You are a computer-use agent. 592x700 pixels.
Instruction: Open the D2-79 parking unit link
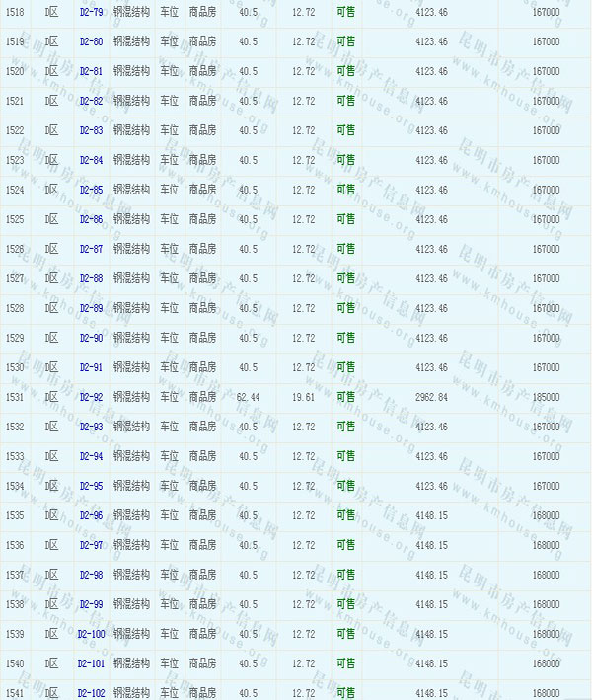click(91, 12)
